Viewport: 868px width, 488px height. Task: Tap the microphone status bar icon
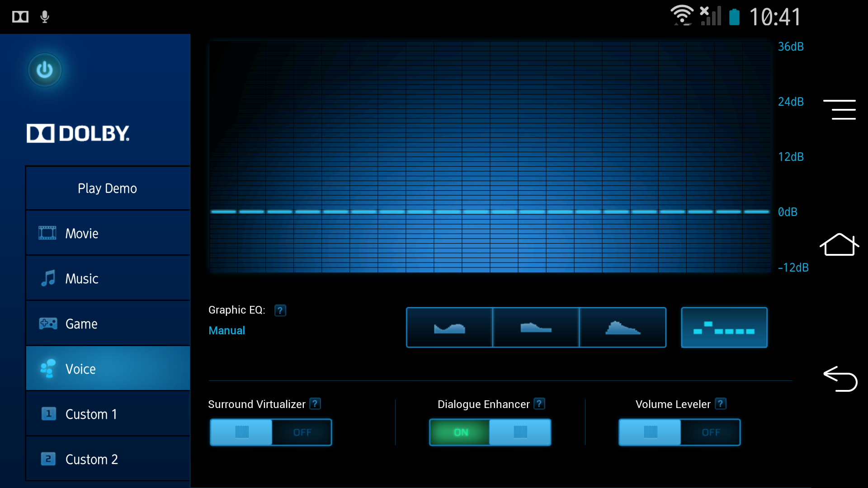[45, 17]
